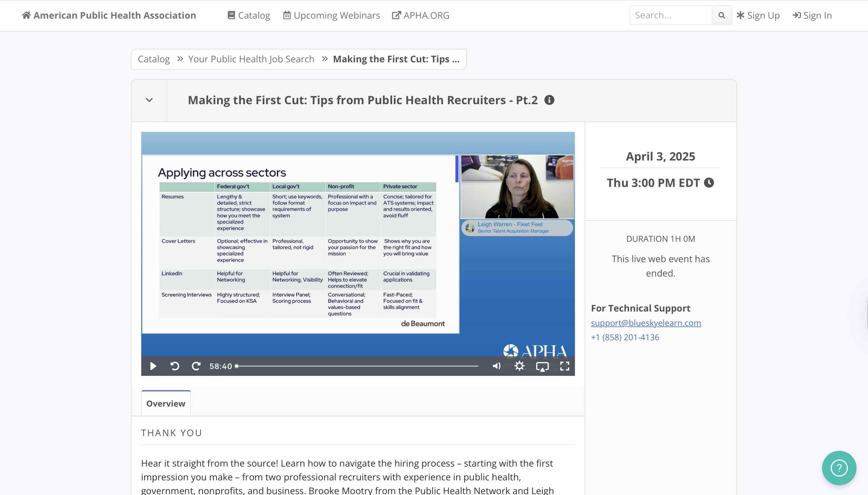This screenshot has width=868, height=495.
Task: Mute the video volume
Action: [x=496, y=366]
